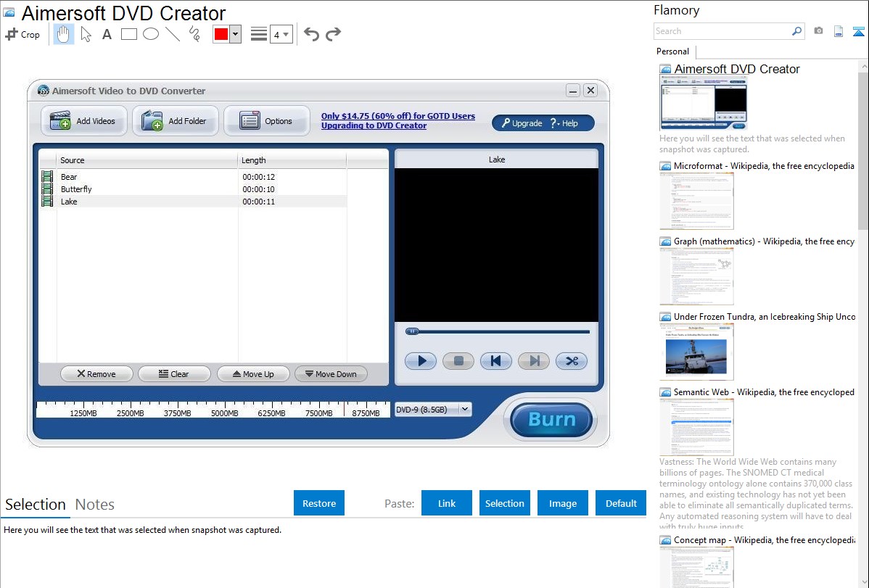The height and width of the screenshot is (588, 869).
Task: Open the GOTD upgrade offer link
Action: tap(398, 121)
